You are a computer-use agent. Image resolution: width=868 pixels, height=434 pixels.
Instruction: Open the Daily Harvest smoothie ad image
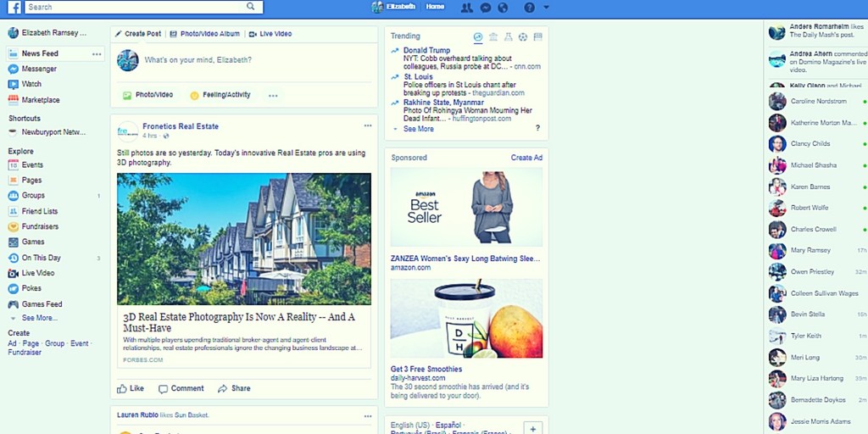pos(467,319)
